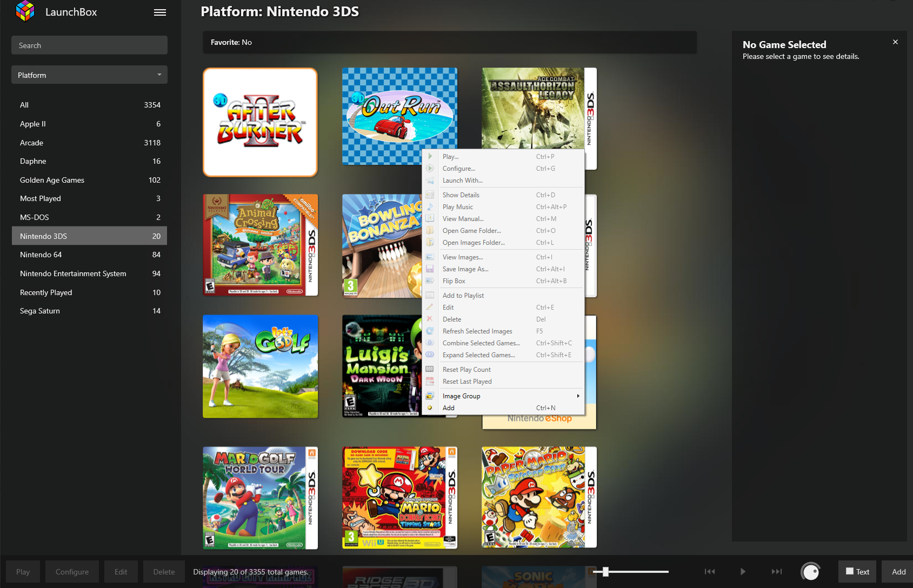Click the Expand Selected Games icon

tap(430, 355)
